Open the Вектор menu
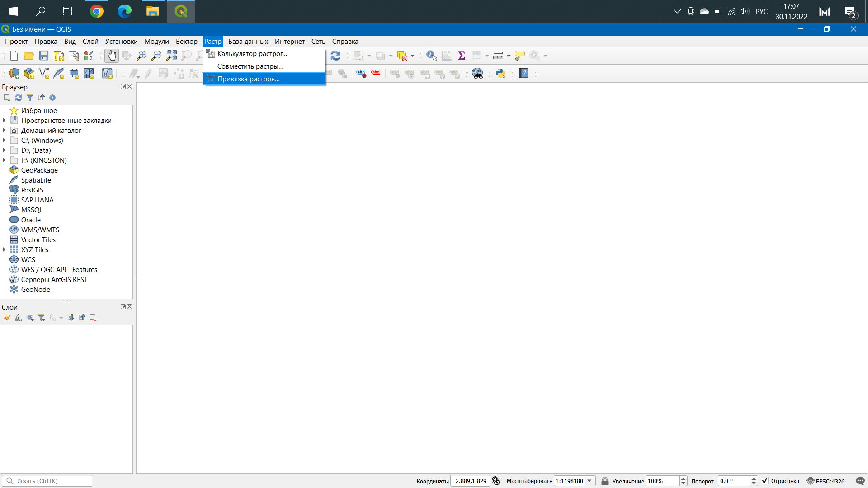The image size is (868, 488). pyautogui.click(x=186, y=42)
